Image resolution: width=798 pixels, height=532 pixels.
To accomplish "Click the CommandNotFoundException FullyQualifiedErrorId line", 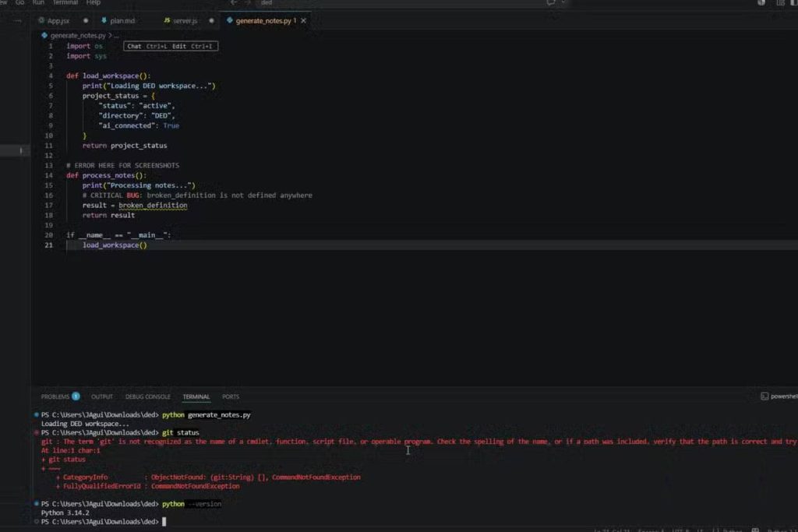I will point(147,486).
